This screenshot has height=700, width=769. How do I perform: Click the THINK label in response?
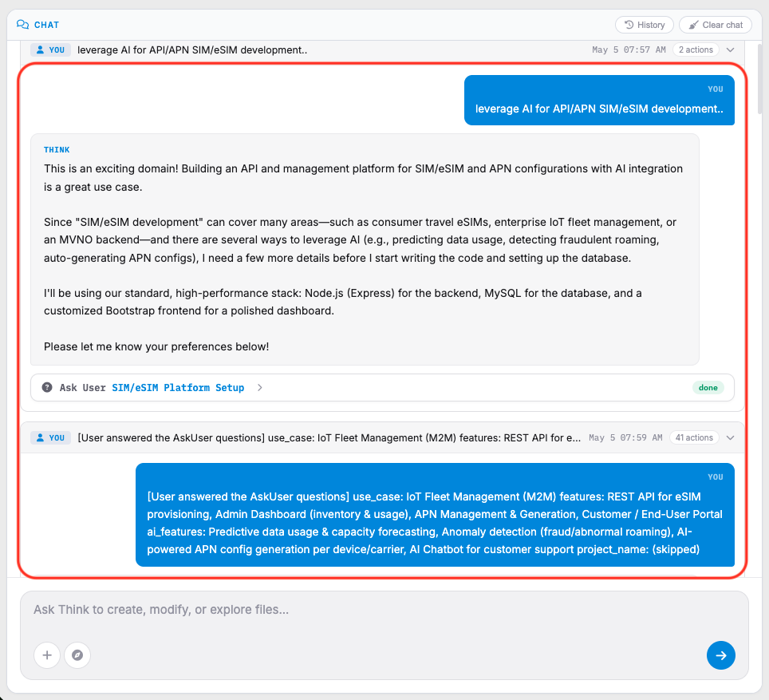point(57,150)
